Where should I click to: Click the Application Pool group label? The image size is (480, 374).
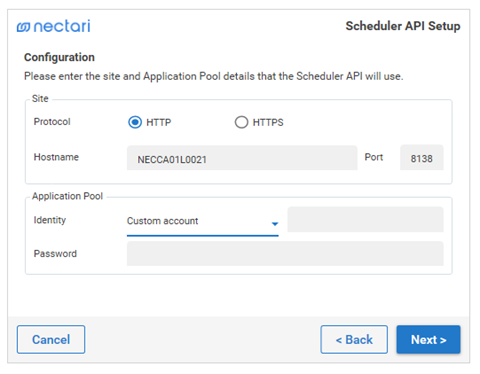67,196
